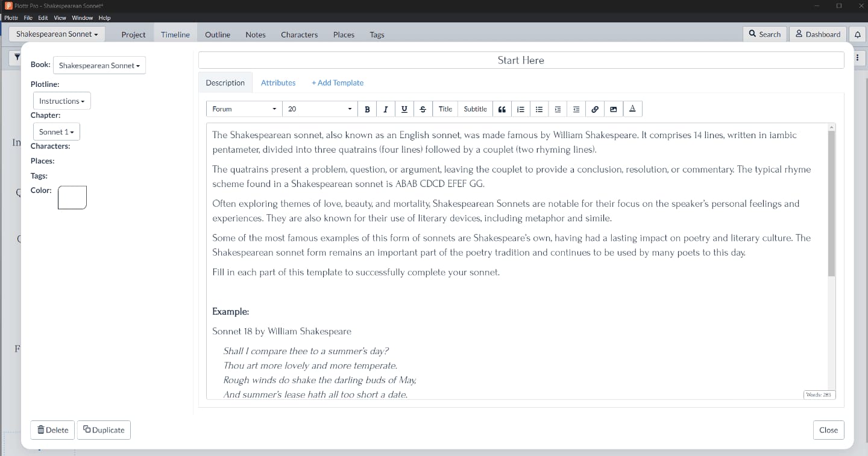Click the description editor scrollbar
The height and width of the screenshot is (456, 868).
832,203
